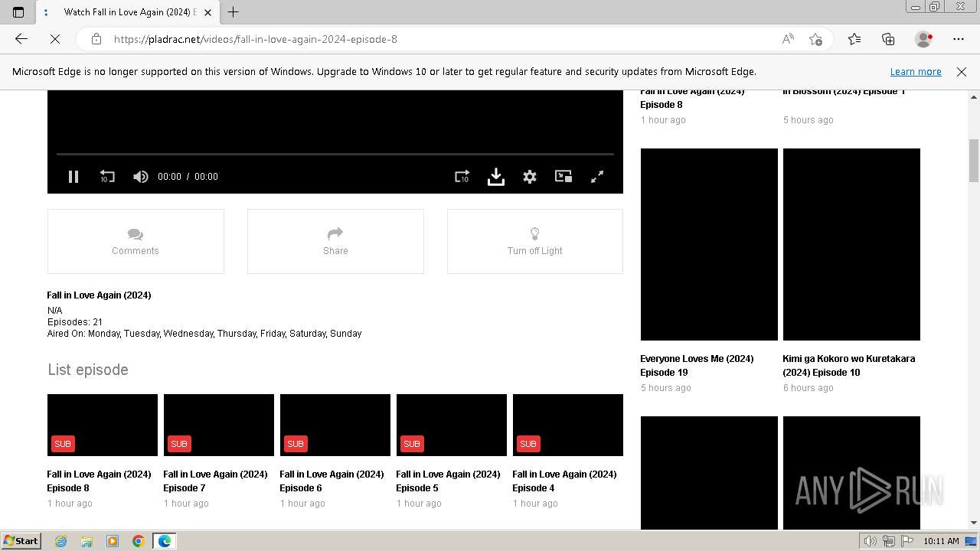
Task: Enter fullscreen video mode
Action: pos(597,177)
